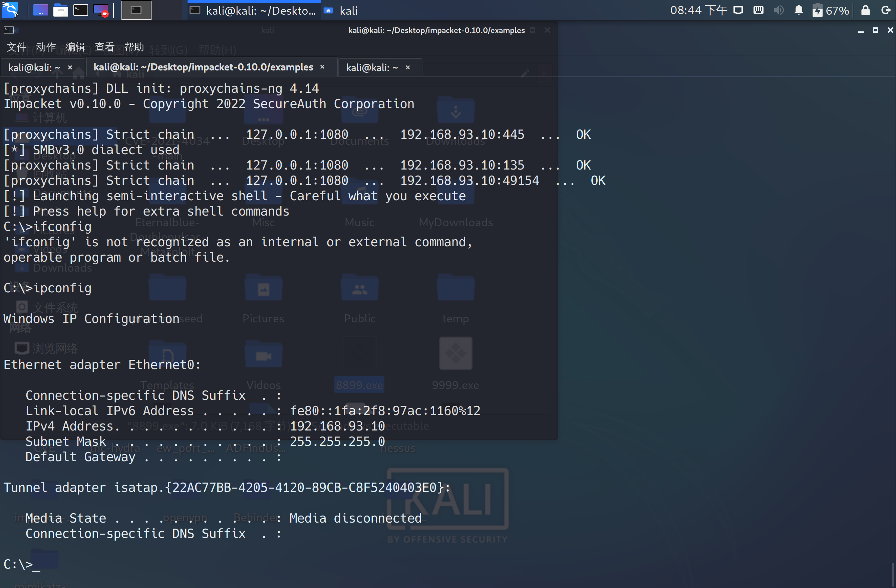Click the screen recorder panel icon

point(101,10)
